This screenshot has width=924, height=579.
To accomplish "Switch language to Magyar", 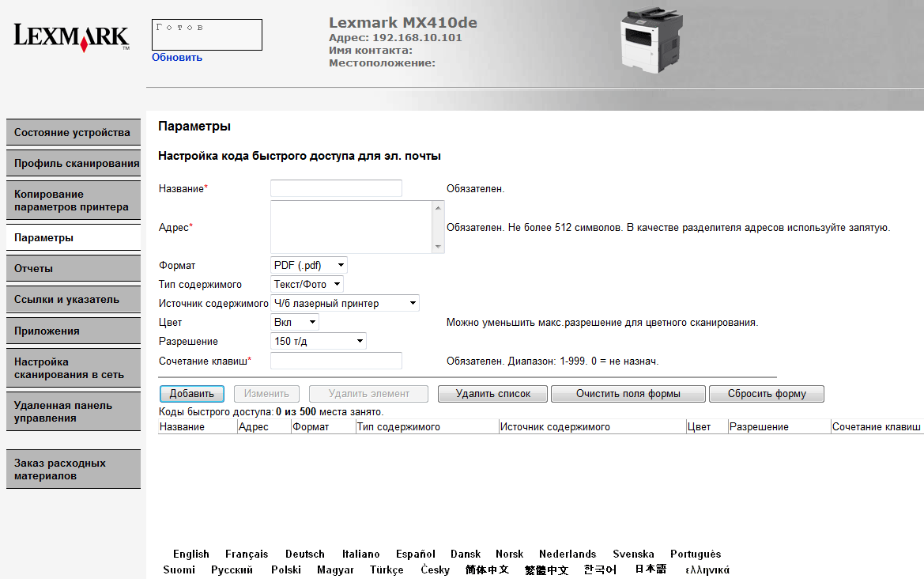I will click(x=335, y=570).
